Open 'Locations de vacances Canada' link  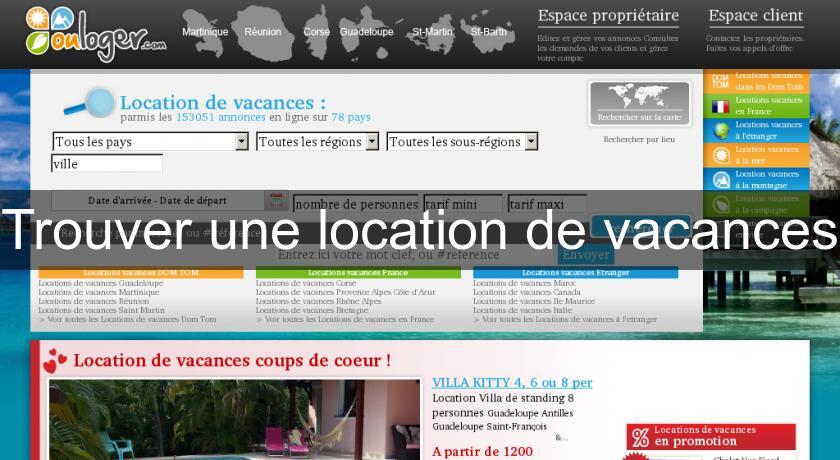(x=527, y=292)
